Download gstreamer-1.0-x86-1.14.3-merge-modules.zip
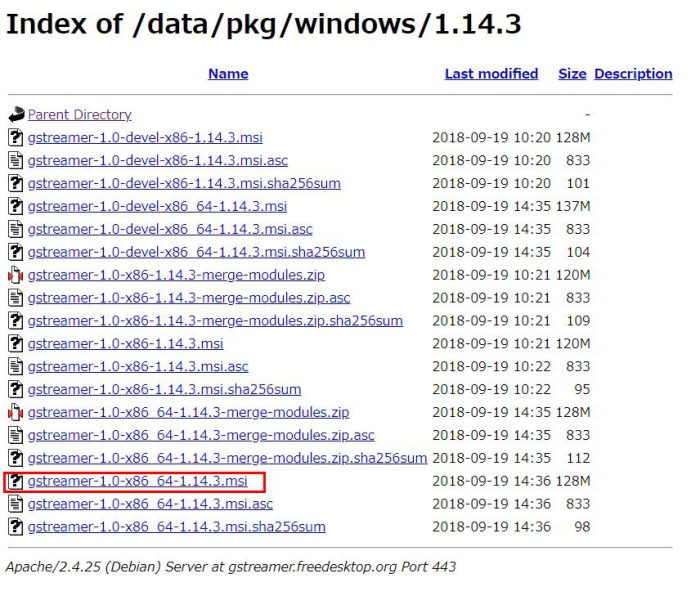The width and height of the screenshot is (700, 605). [x=176, y=275]
